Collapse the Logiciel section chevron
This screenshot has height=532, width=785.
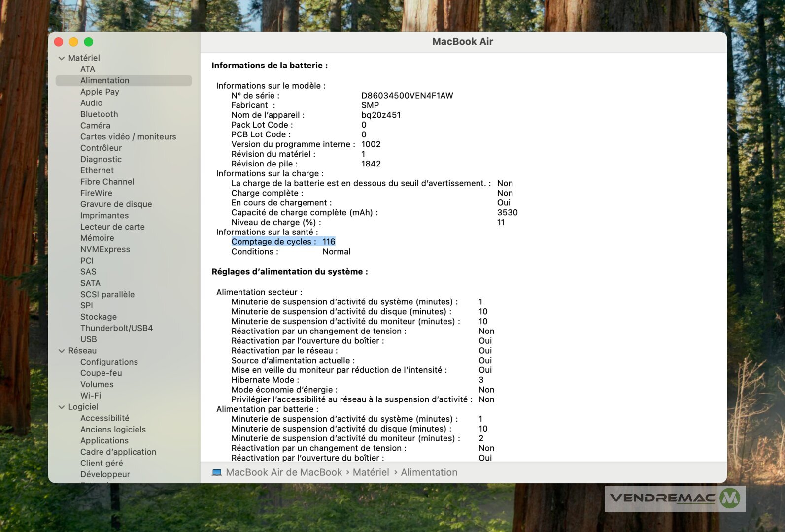click(62, 407)
